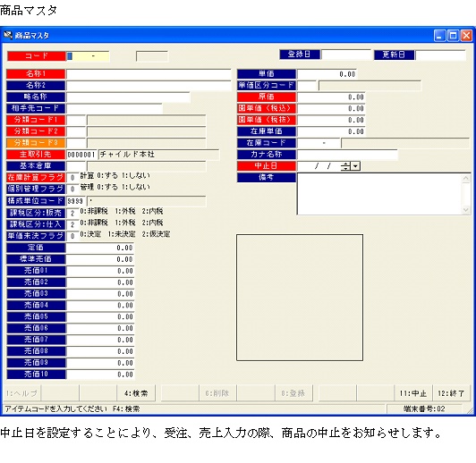Click the 商品マスタ window title icon
The width and height of the screenshot is (476, 463).
click(8, 35)
